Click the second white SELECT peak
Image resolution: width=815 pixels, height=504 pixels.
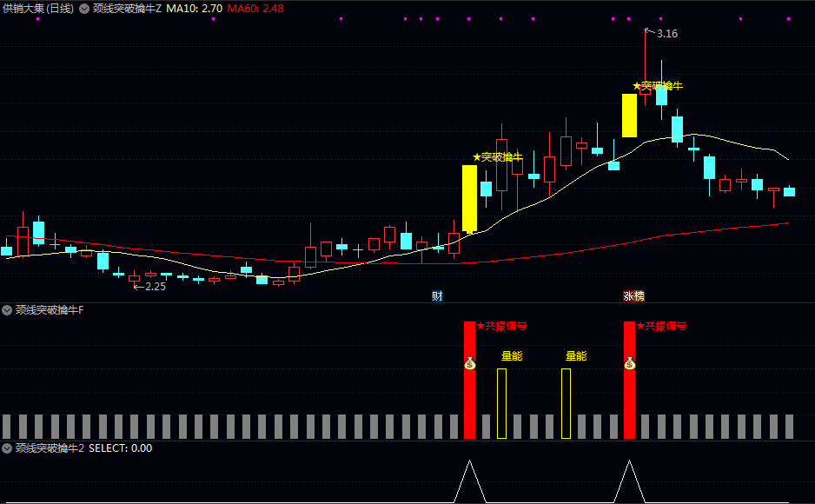click(x=629, y=481)
